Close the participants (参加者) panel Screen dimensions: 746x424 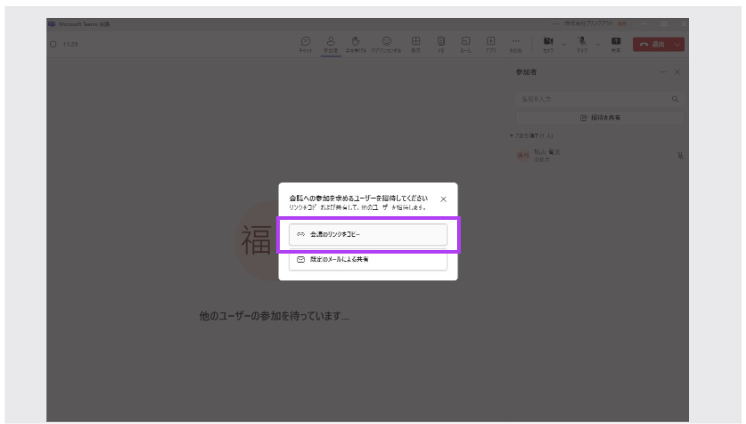pos(677,72)
